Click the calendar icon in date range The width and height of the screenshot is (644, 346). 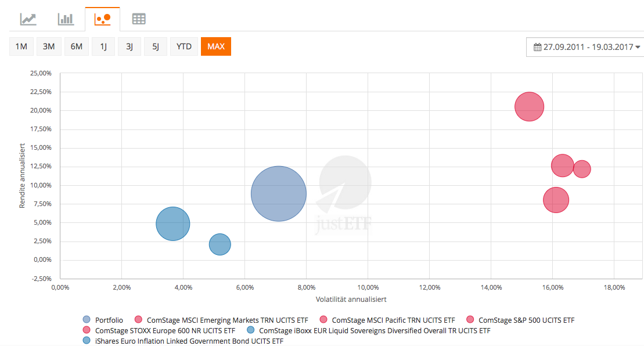coord(537,47)
